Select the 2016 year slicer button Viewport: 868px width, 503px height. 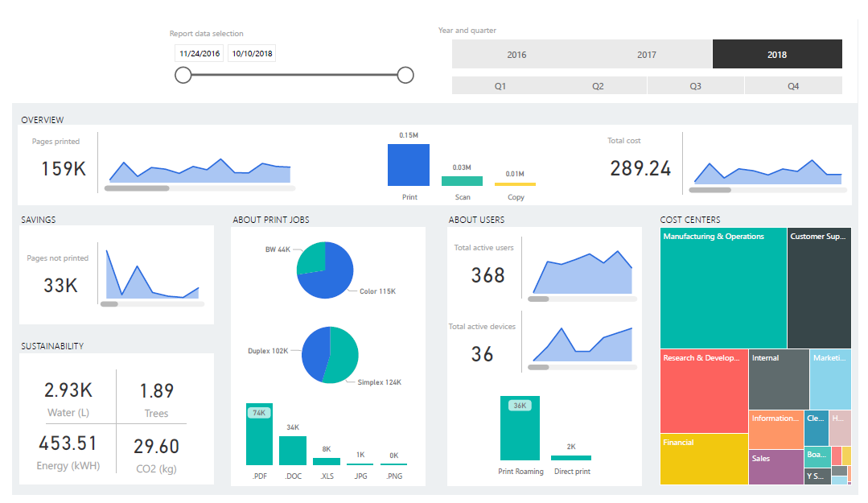(x=516, y=55)
